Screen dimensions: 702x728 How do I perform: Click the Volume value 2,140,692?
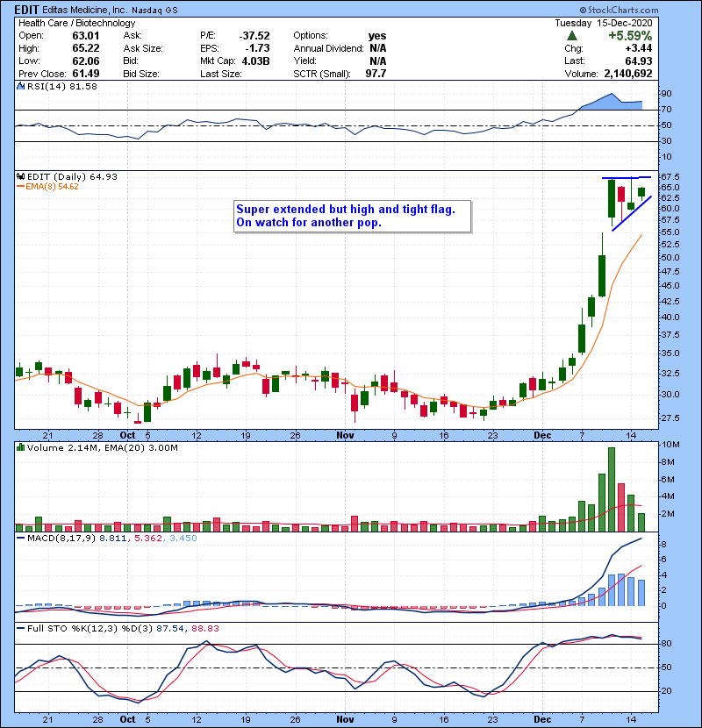(x=628, y=74)
